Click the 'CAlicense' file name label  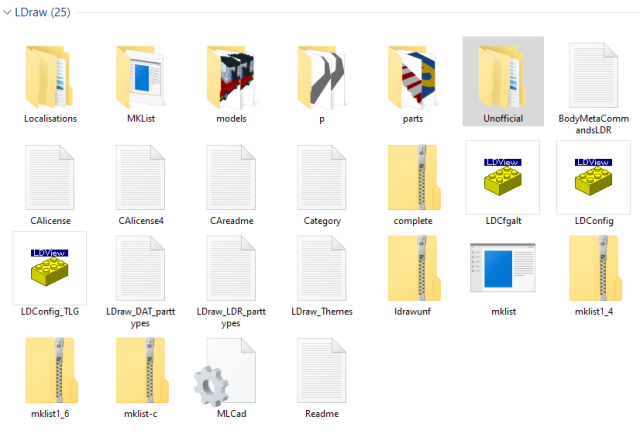tap(50, 221)
